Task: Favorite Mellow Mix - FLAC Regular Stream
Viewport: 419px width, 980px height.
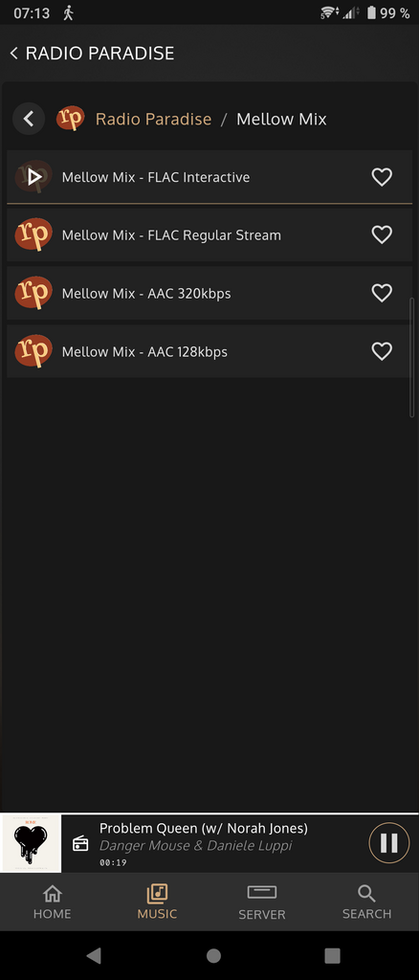Action: (382, 235)
